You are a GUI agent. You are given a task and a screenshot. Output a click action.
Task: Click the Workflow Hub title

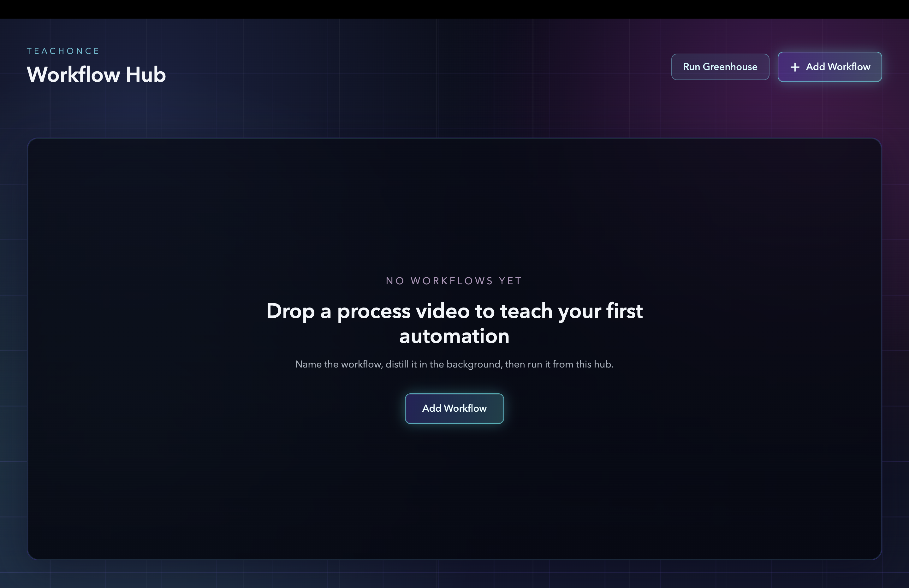pyautogui.click(x=96, y=74)
